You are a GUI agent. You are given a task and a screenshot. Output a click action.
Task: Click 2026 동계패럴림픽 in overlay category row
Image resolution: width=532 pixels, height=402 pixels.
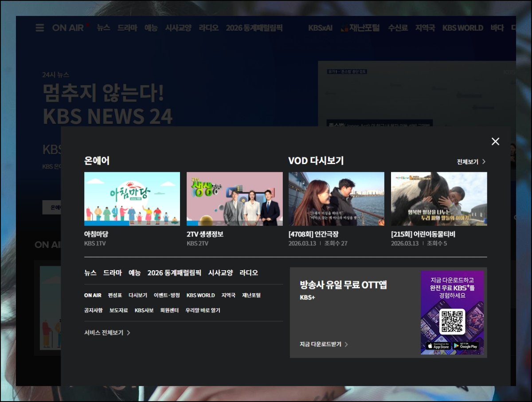[174, 273]
